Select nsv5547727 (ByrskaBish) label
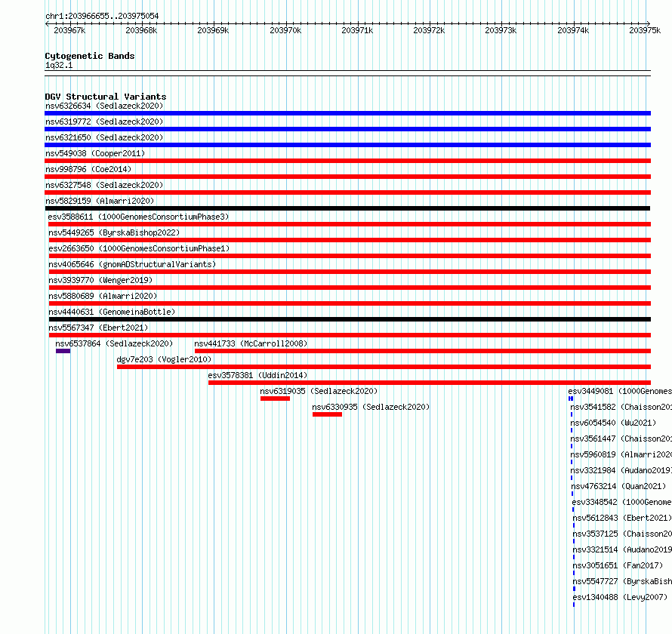Image resolution: width=672 pixels, height=634 pixels. pyautogui.click(x=622, y=581)
